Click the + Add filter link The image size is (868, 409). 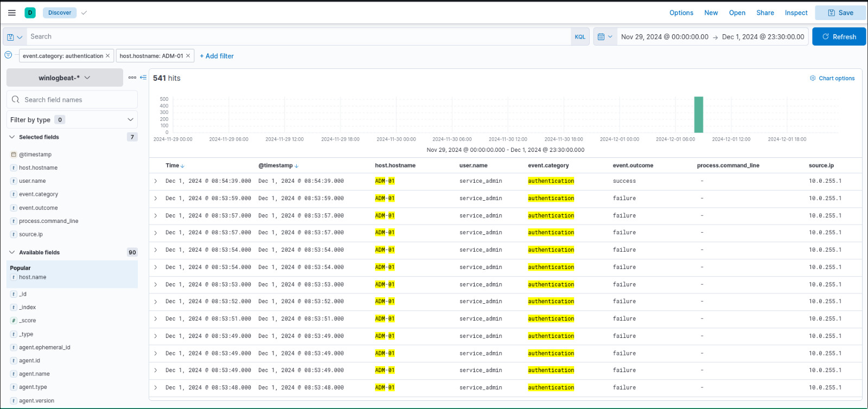[216, 56]
